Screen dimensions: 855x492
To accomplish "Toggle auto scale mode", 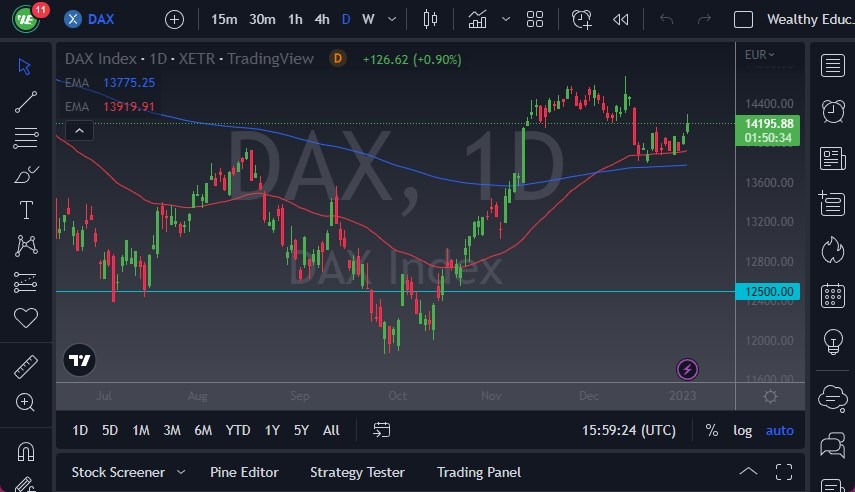I will [x=780, y=430].
